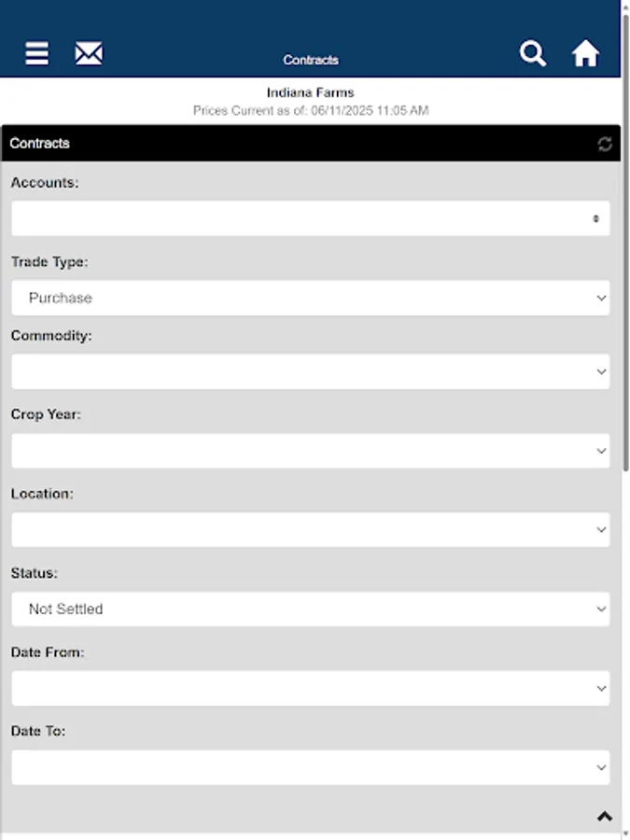Tap the search magnifier icon
The image size is (630, 840).
click(533, 53)
